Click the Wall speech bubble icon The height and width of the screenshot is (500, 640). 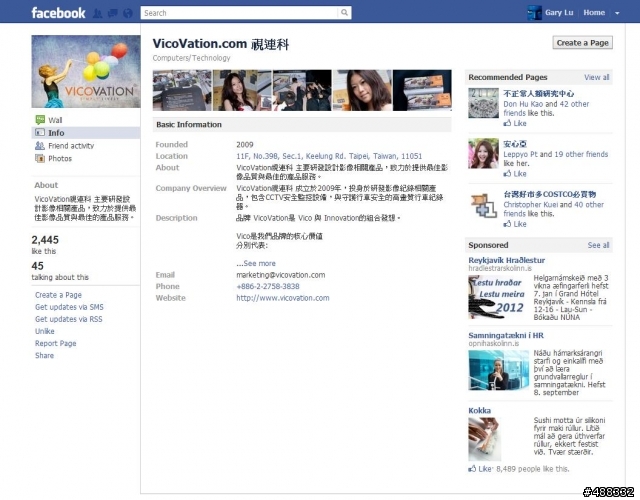click(x=40, y=120)
